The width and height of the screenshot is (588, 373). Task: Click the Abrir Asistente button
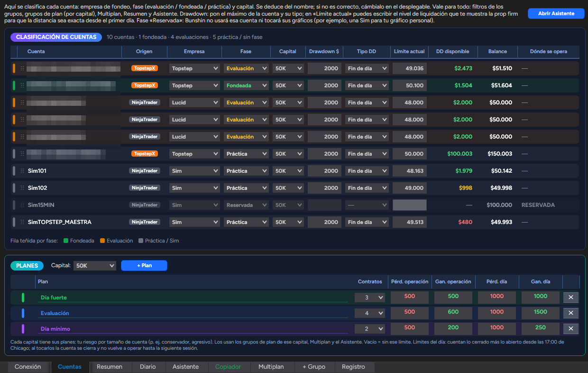[556, 13]
